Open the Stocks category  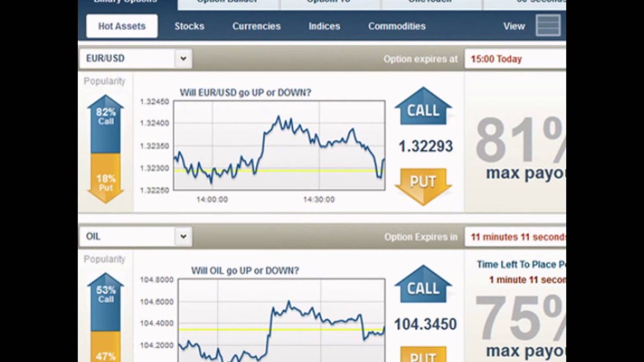(189, 26)
